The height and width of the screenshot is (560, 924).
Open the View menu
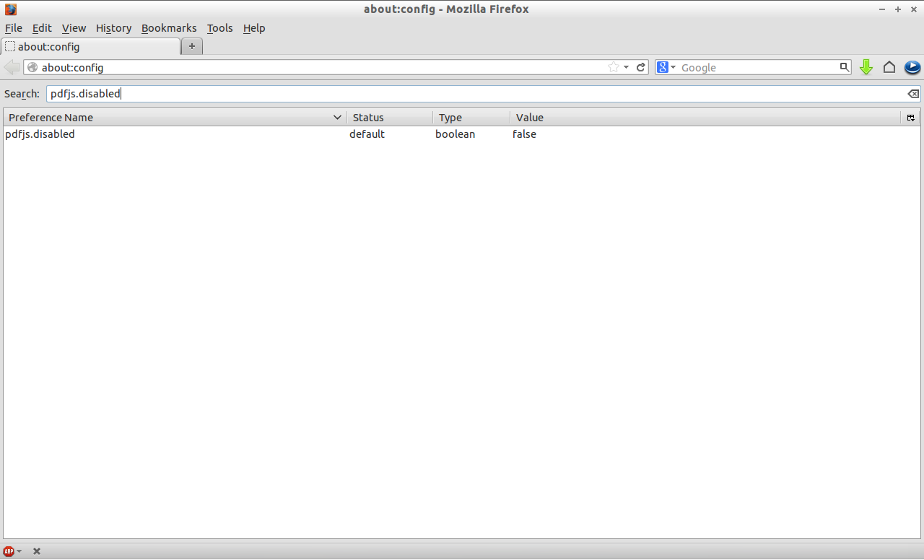(74, 28)
